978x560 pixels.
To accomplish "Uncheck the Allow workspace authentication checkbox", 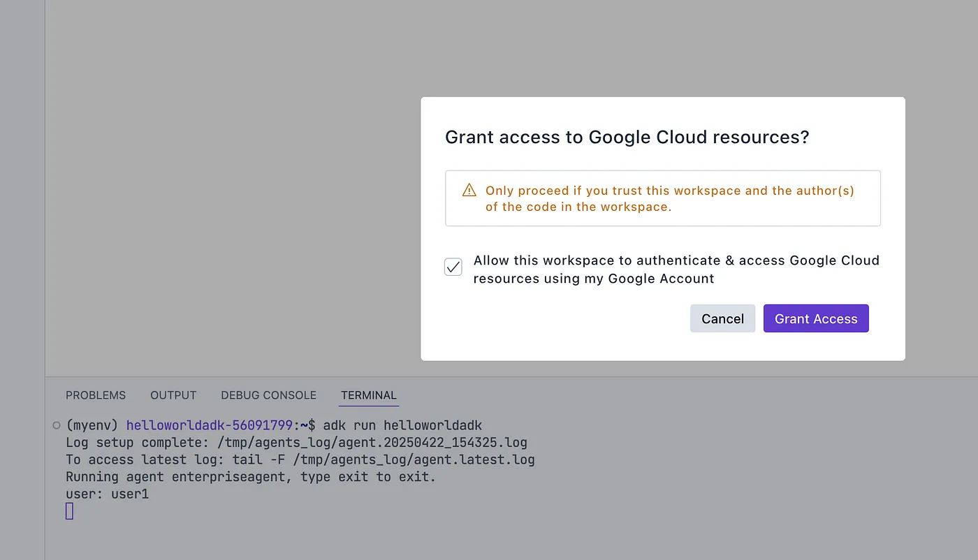I will click(453, 267).
